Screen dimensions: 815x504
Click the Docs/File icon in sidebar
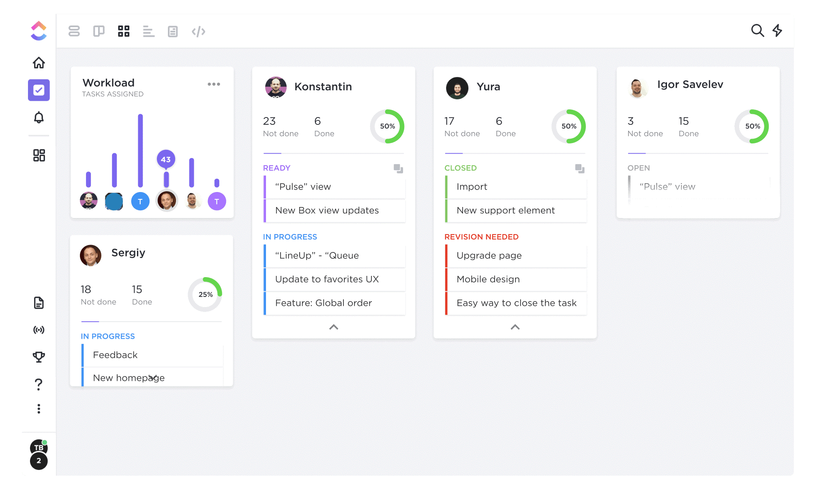[x=39, y=304]
